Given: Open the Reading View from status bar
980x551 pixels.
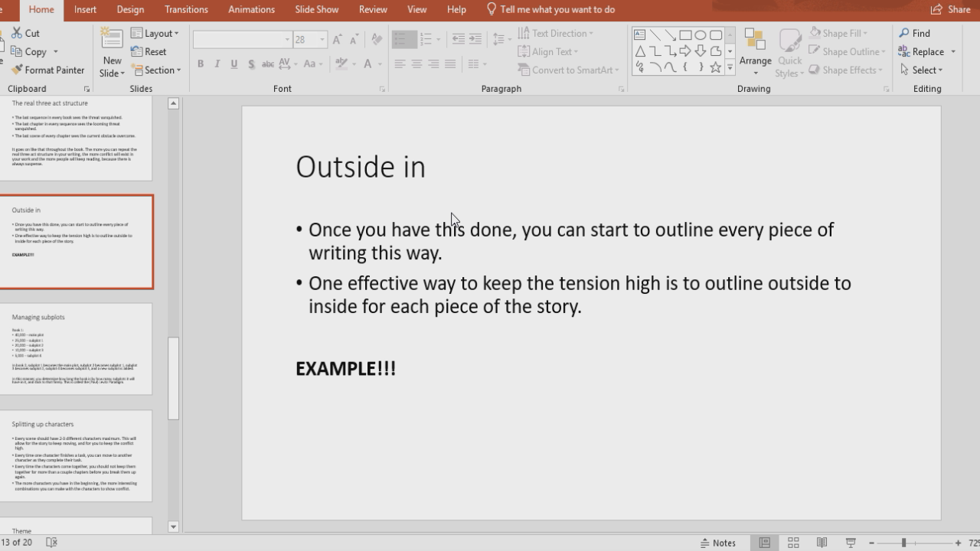Looking at the screenshot, I should [821, 542].
